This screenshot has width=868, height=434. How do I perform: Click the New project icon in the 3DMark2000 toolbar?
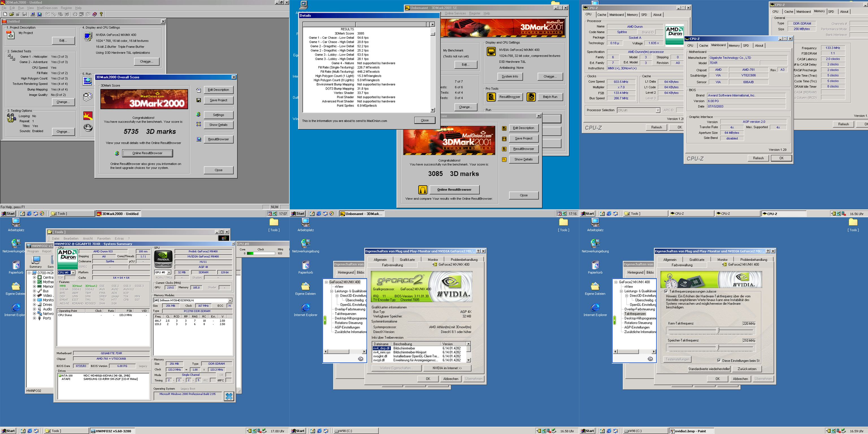[x=5, y=14]
